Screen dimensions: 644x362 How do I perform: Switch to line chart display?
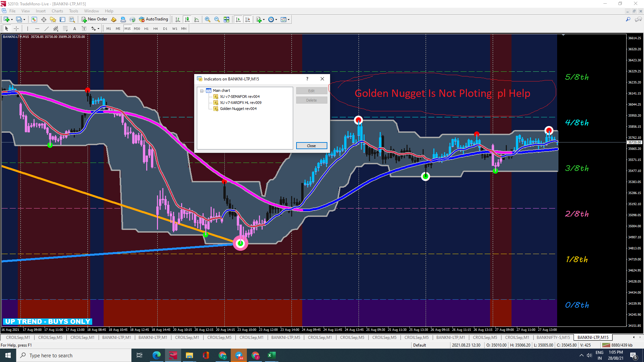click(x=197, y=19)
